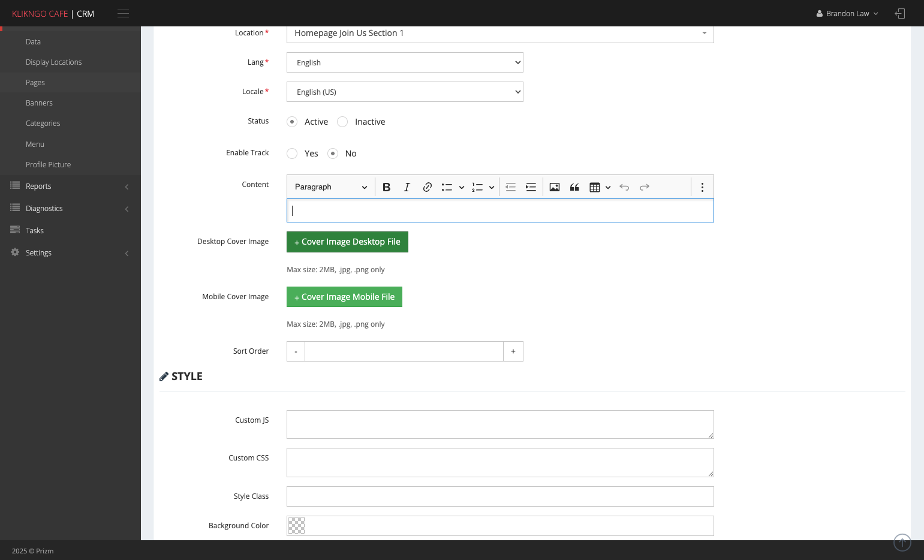
Task: Toggle bold formatting in Content editor
Action: [x=387, y=187]
